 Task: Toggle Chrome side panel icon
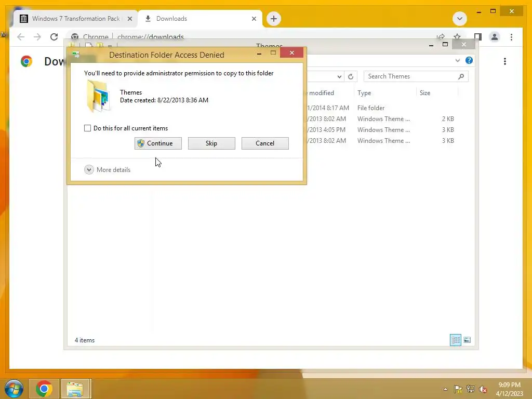478,37
